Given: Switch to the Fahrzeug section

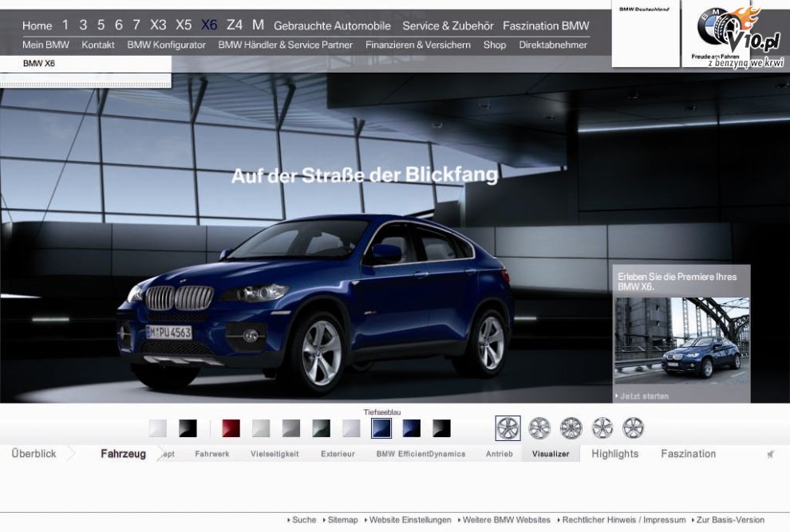Looking at the screenshot, I should (124, 453).
